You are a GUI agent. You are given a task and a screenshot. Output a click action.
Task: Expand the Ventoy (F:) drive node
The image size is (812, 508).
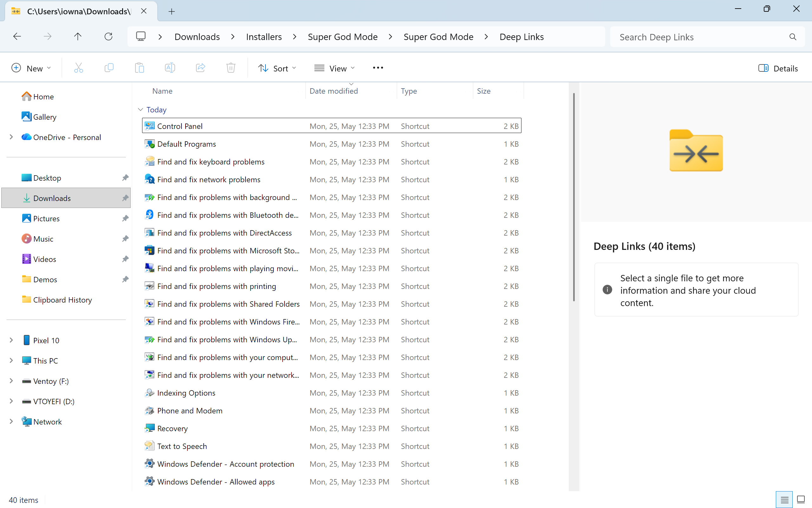(11, 381)
